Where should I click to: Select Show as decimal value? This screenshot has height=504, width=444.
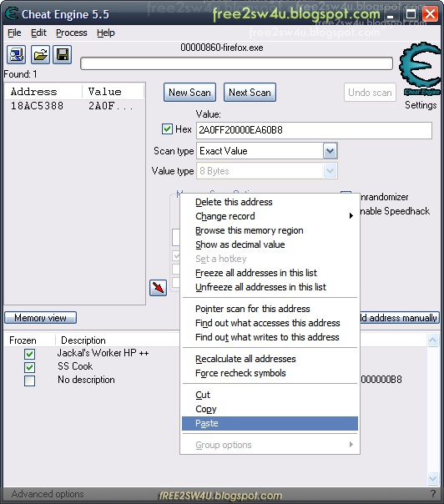[x=270, y=244]
